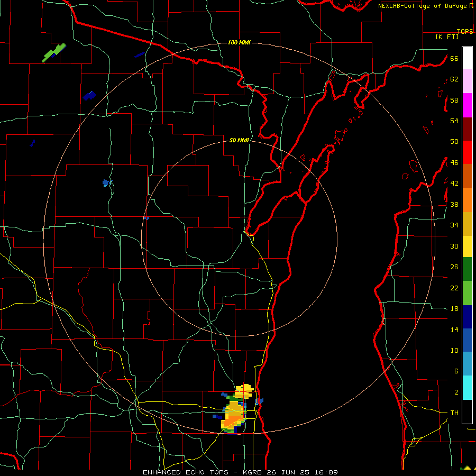
Task: Click the orange echo core in the southern storm
Action: click(x=232, y=421)
